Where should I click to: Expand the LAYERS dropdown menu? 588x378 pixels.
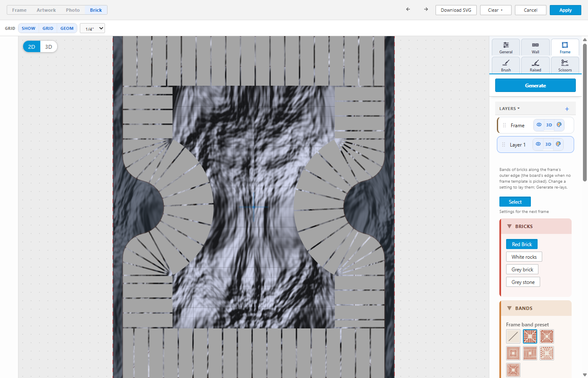click(x=509, y=108)
